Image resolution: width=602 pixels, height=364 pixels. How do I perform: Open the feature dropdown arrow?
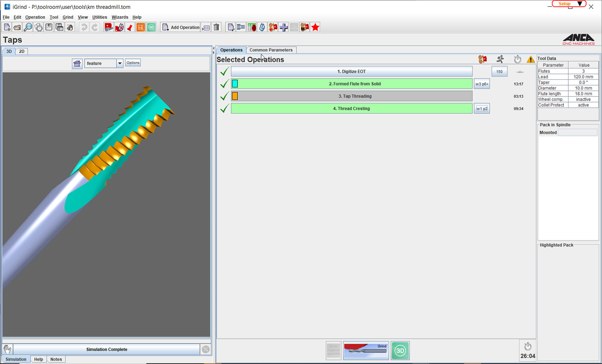tap(120, 63)
